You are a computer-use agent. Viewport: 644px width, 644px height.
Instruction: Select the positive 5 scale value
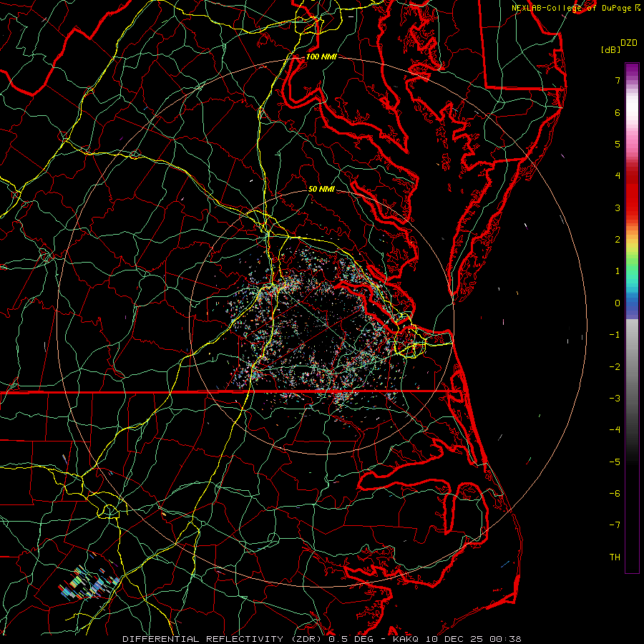tap(618, 144)
